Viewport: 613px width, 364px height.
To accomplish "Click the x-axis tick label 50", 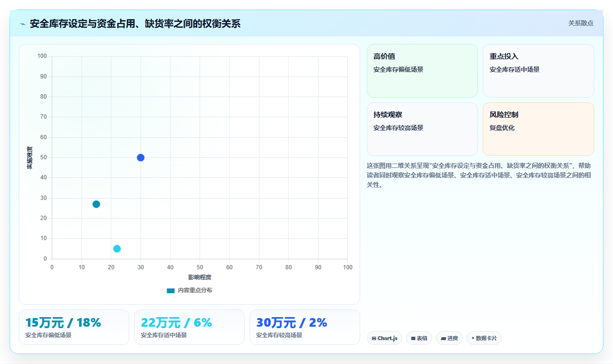I will pos(200,267).
